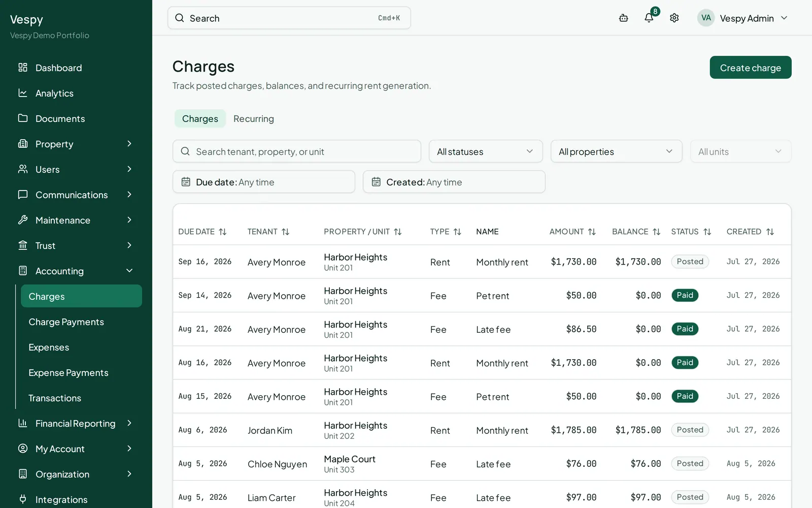812x508 pixels.
Task: Open notifications bell with 8 badge
Action: 649,18
